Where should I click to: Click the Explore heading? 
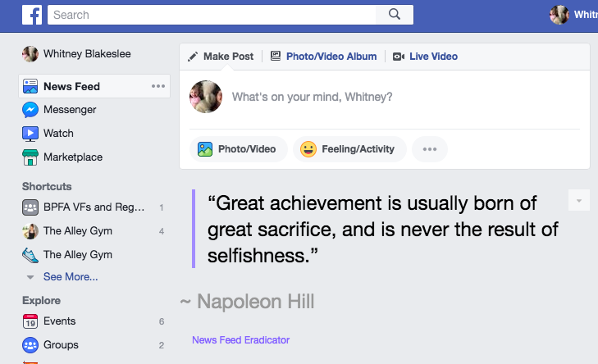[41, 300]
